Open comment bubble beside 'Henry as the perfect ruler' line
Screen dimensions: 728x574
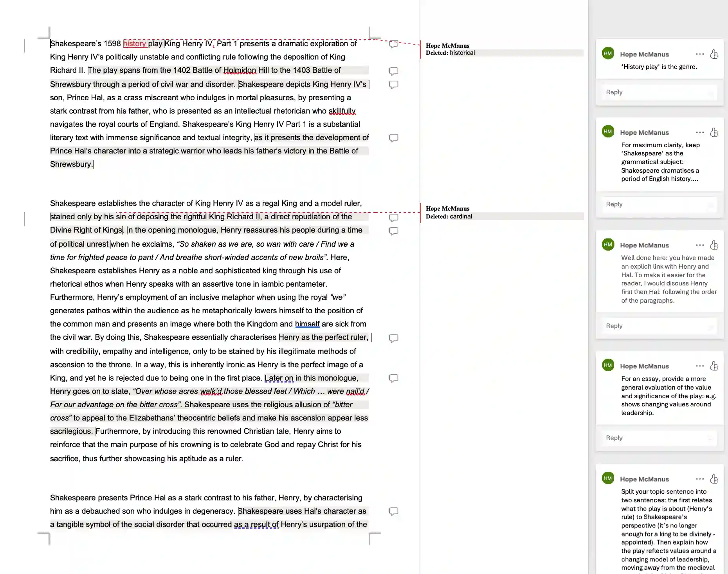(x=394, y=338)
